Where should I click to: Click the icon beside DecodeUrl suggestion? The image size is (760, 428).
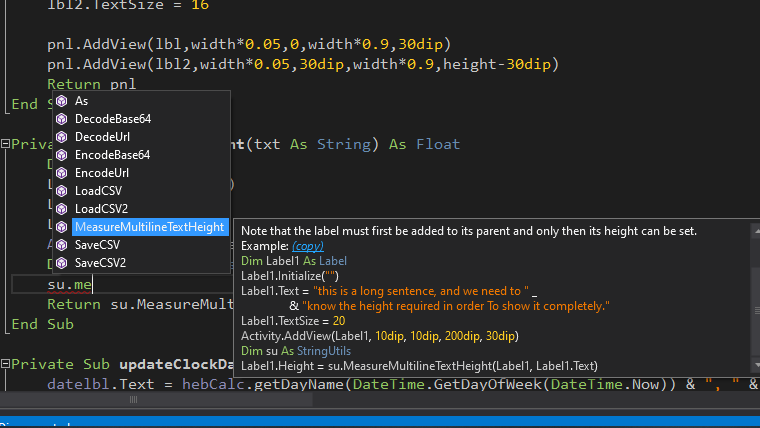point(62,137)
